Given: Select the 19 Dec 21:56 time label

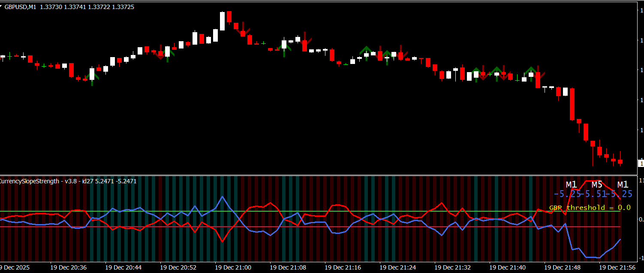Looking at the screenshot, I should tap(617, 267).
